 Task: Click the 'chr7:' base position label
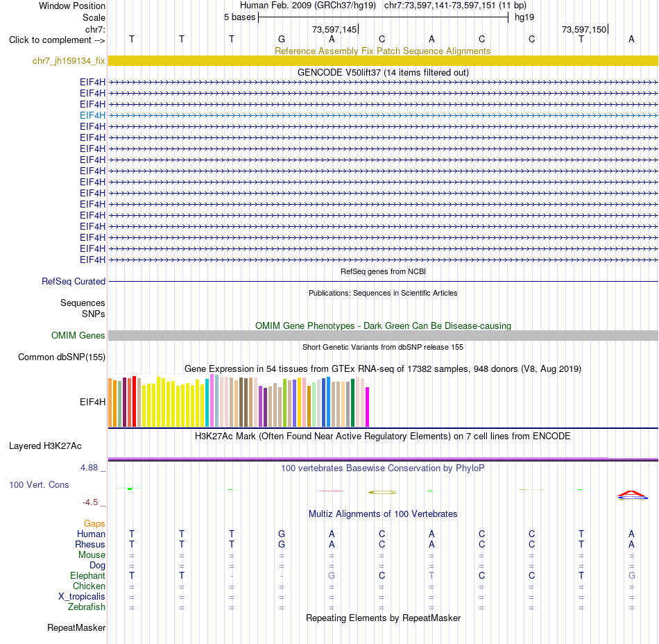tap(96, 29)
